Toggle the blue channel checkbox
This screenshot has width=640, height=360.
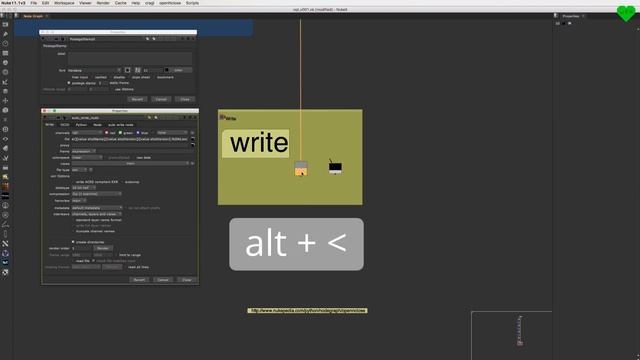[138, 133]
